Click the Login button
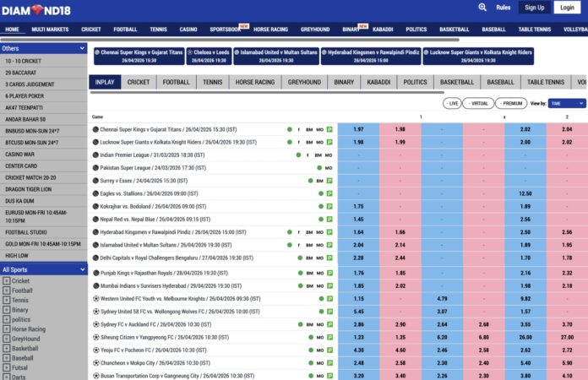This screenshot has height=380, width=588. pos(567,8)
